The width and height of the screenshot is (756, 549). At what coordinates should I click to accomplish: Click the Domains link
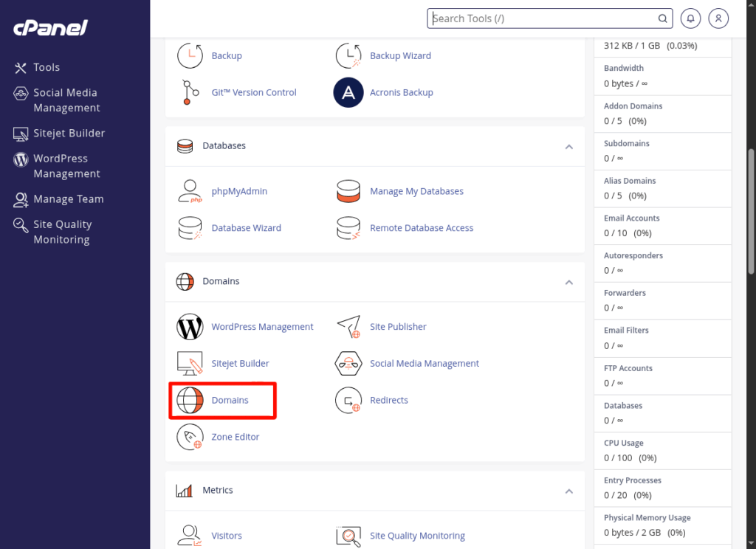[x=230, y=400]
